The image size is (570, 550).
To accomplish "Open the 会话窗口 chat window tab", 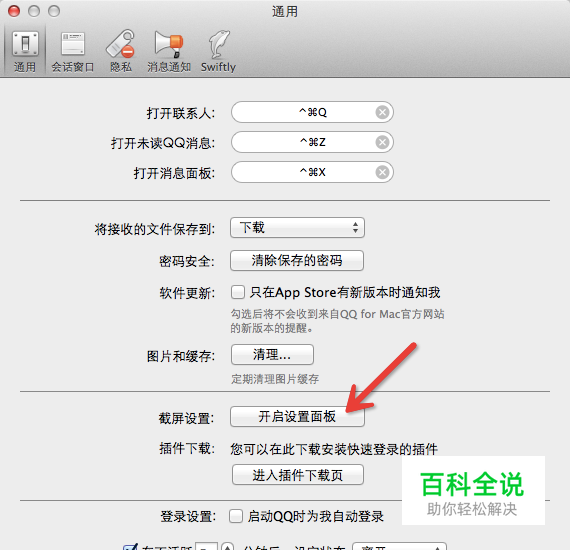I will (x=73, y=51).
